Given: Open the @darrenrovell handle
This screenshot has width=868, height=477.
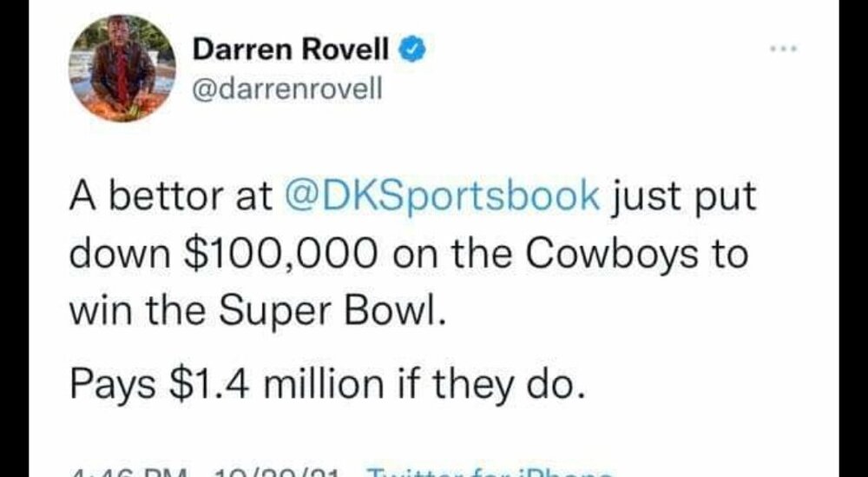Looking at the screenshot, I should (286, 89).
